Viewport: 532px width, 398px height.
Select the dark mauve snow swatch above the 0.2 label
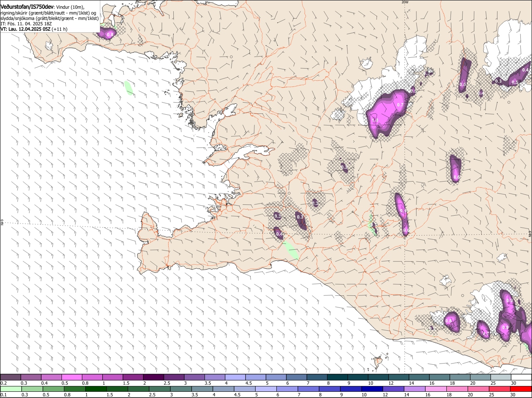click(x=10, y=377)
